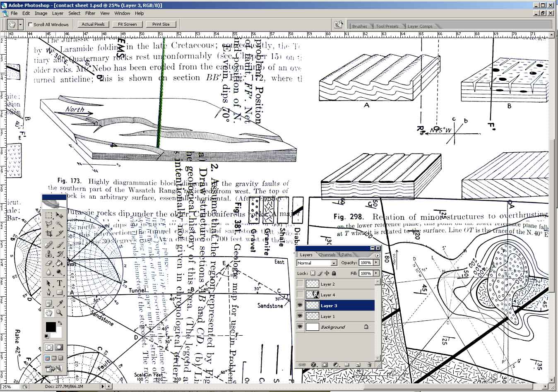558x392 pixels.
Task: Select the Paint Bucket tool
Action: 60,263
